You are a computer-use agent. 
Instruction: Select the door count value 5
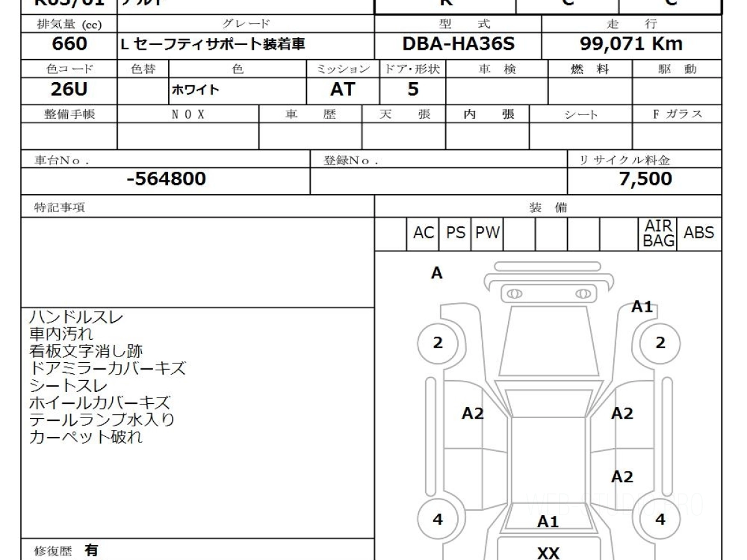tap(413, 90)
